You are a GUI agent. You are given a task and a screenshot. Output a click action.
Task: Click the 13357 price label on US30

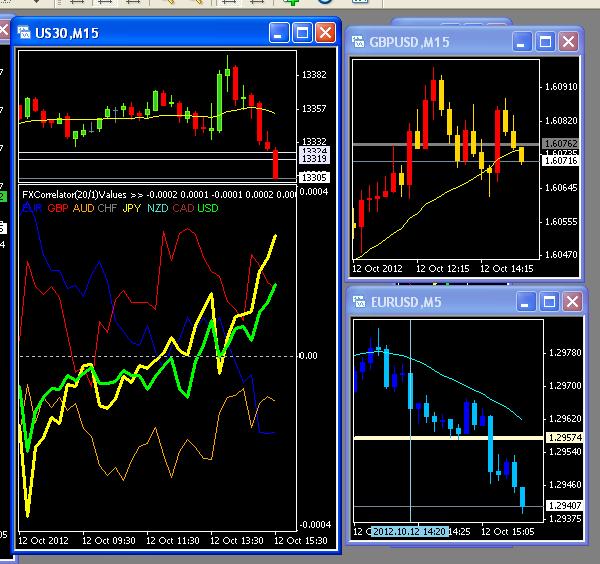click(x=314, y=109)
